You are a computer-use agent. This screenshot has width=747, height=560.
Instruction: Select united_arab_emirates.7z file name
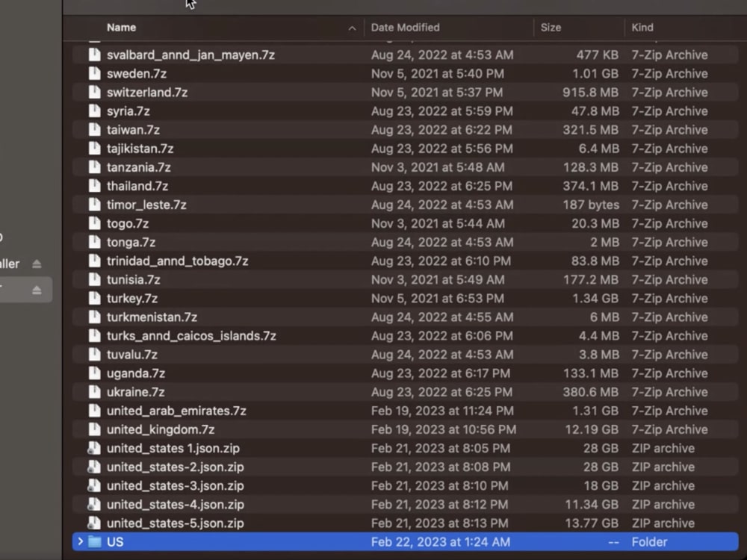pyautogui.click(x=176, y=411)
